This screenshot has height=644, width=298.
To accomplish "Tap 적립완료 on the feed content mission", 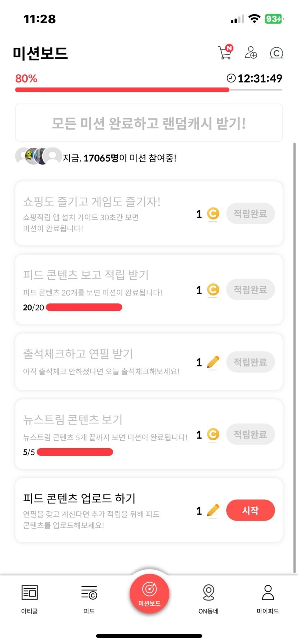I will (250, 290).
